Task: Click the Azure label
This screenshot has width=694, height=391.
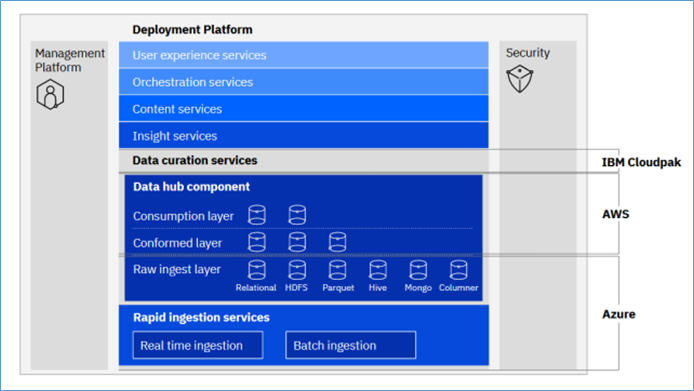Action: coord(619,314)
